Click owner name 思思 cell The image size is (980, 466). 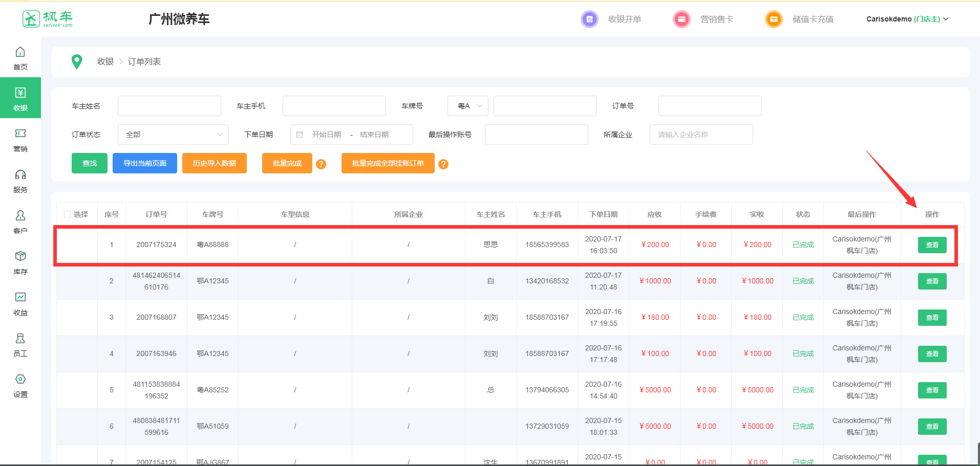491,245
